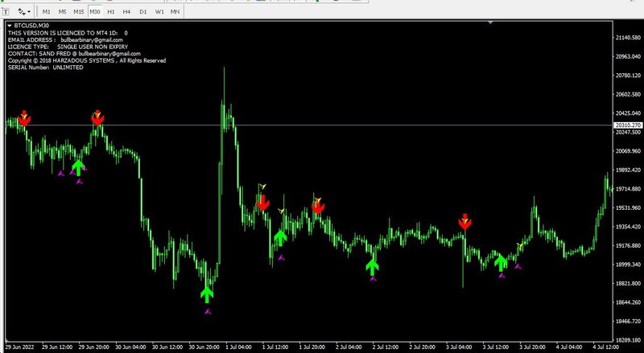Click time axis label 3 Jul 20:00
The width and height of the screenshot is (644, 353).
pos(533,347)
